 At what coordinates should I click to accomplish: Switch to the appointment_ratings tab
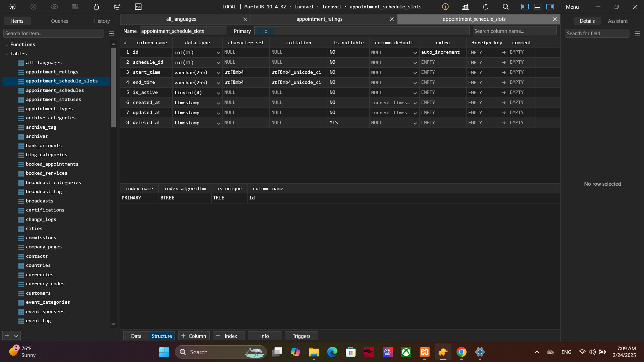(319, 19)
